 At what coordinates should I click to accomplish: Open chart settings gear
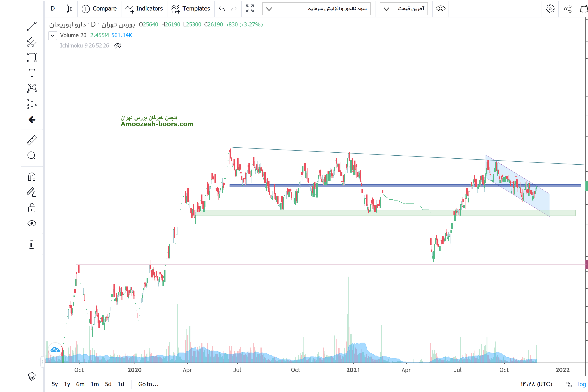550,9
